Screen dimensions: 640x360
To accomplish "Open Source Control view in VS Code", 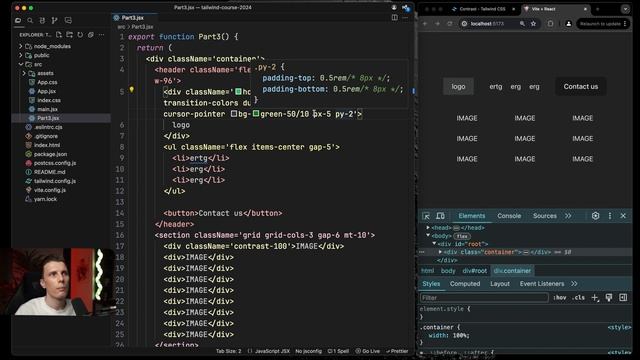I will coord(55,20).
